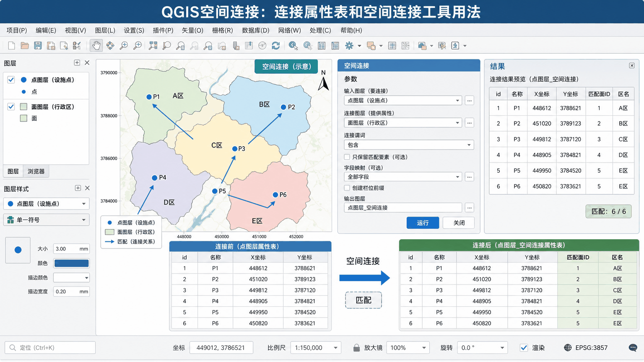
Task: Click the EPSG:3857 globe icon
Action: (568, 348)
